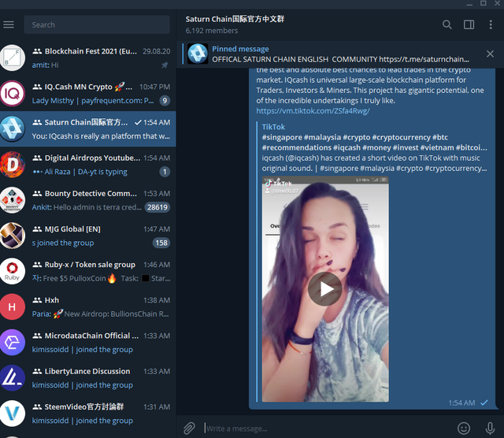The image size is (504, 438).
Task: Open Digital Airdrops Youtube chat
Action: pyautogui.click(x=88, y=165)
